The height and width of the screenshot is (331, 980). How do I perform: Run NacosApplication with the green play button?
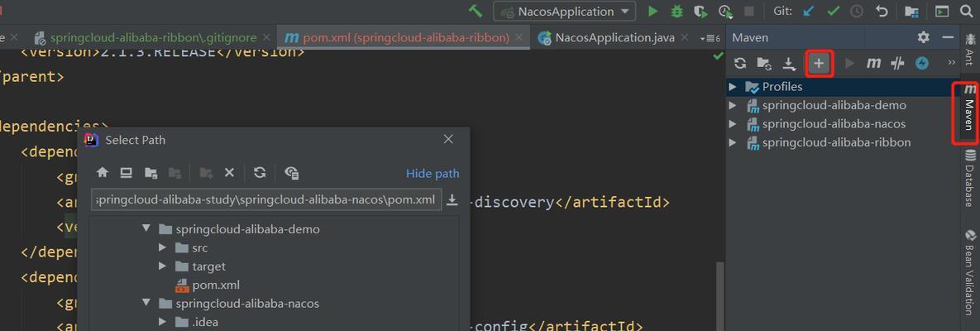pyautogui.click(x=653, y=12)
